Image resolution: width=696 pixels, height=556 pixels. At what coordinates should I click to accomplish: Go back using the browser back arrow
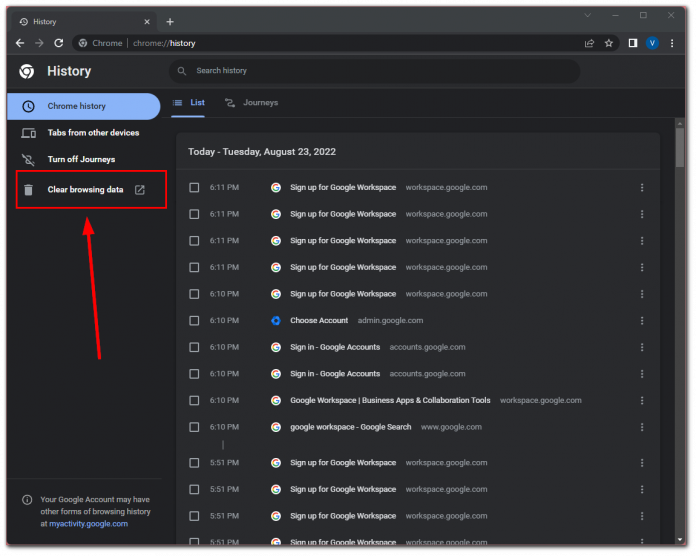pyautogui.click(x=20, y=43)
